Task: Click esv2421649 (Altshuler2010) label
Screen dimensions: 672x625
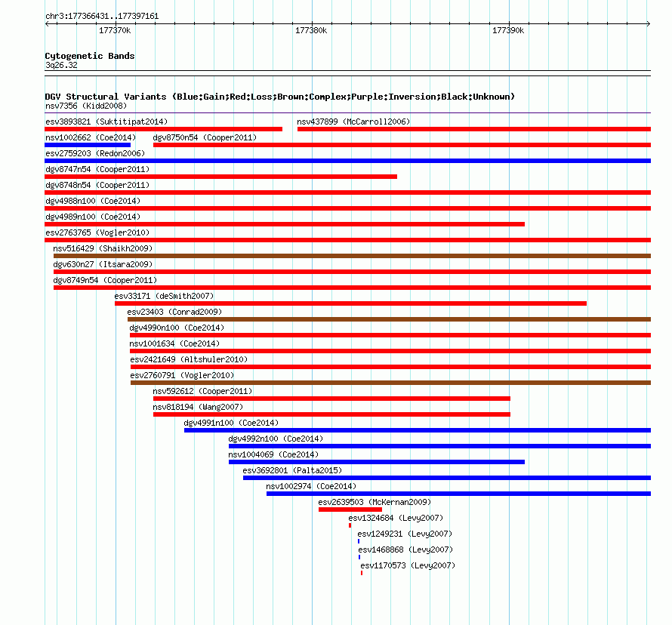Action: pos(189,359)
